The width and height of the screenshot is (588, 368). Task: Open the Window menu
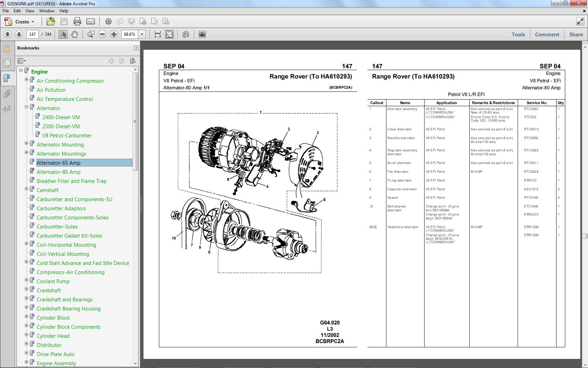click(47, 11)
